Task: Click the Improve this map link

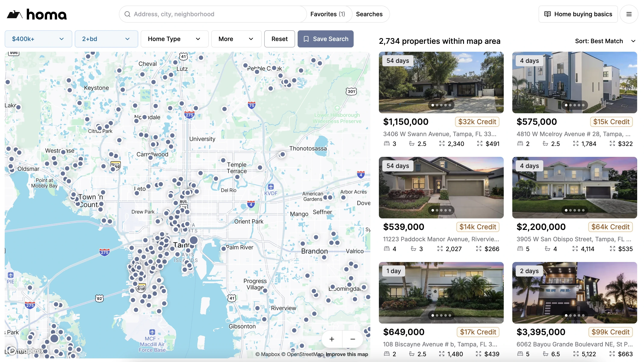Action: 347,354
